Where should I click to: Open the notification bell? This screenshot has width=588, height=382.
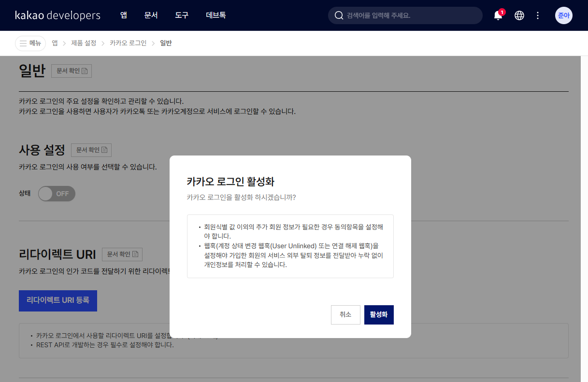[x=498, y=15]
